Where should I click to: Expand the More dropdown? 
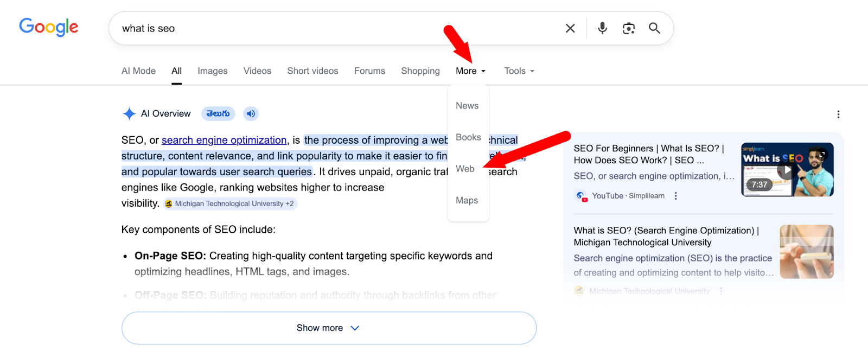click(470, 71)
